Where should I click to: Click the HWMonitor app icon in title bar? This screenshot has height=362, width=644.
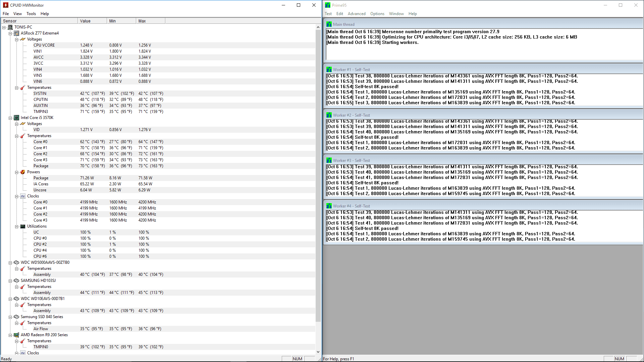coord(5,5)
